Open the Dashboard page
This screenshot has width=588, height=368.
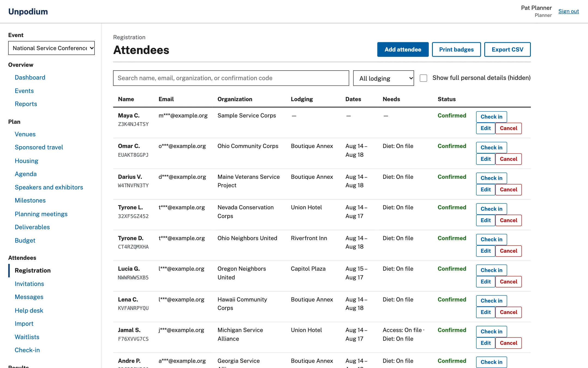point(30,77)
